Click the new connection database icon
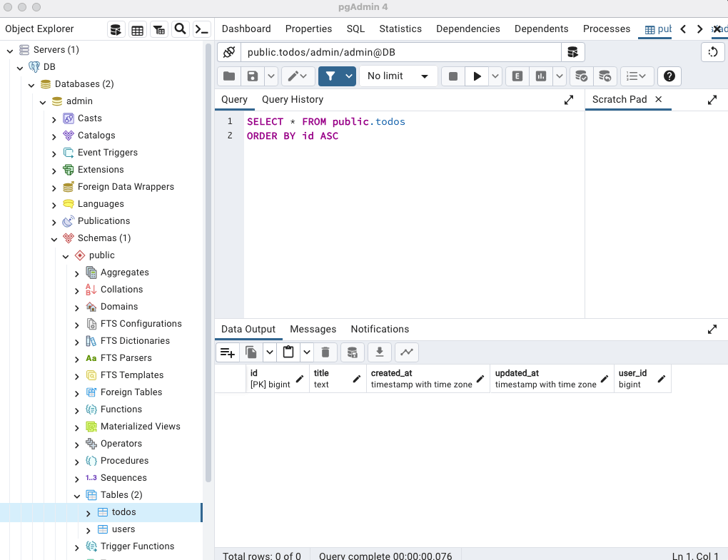The width and height of the screenshot is (728, 560). (x=573, y=52)
